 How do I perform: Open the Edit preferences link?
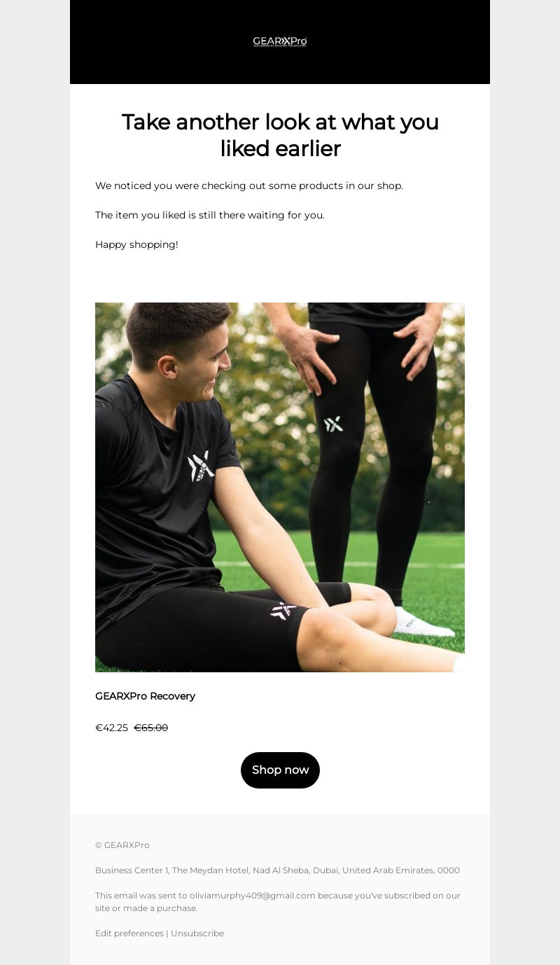pos(129,933)
